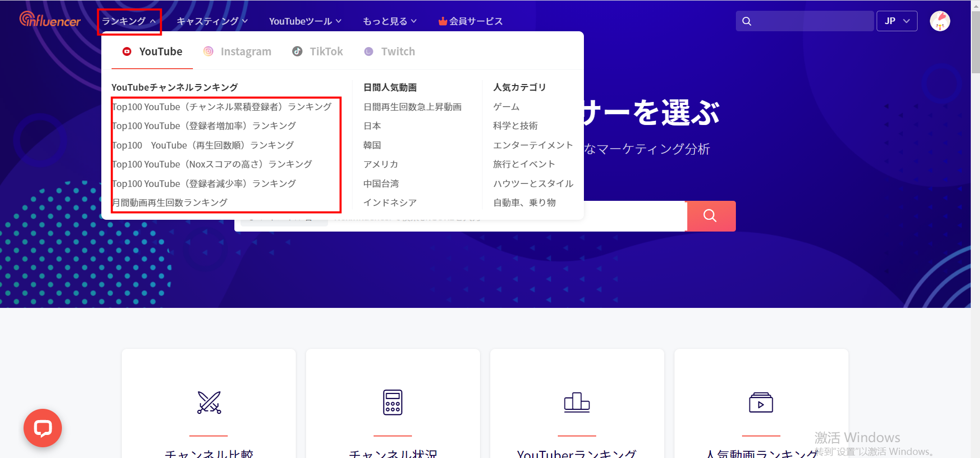Image resolution: width=980 pixels, height=458 pixels.
Task: Select インドネシア under daily popular videos
Action: coord(390,202)
